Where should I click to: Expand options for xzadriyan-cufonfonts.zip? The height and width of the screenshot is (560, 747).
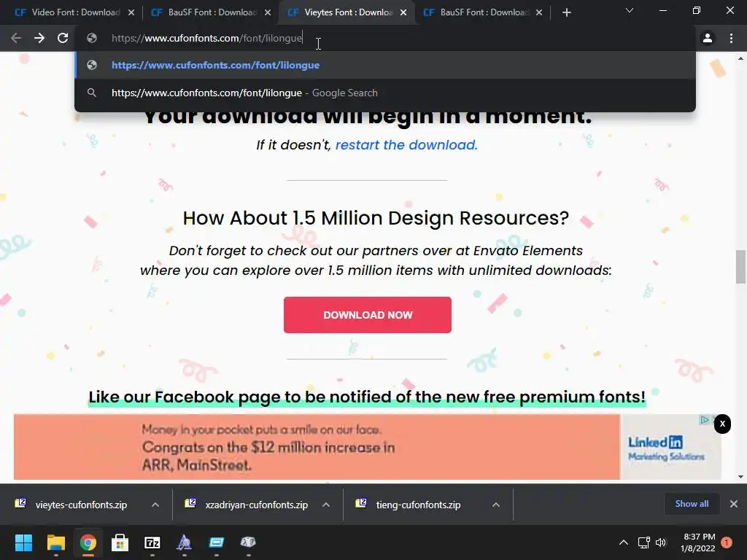326,505
